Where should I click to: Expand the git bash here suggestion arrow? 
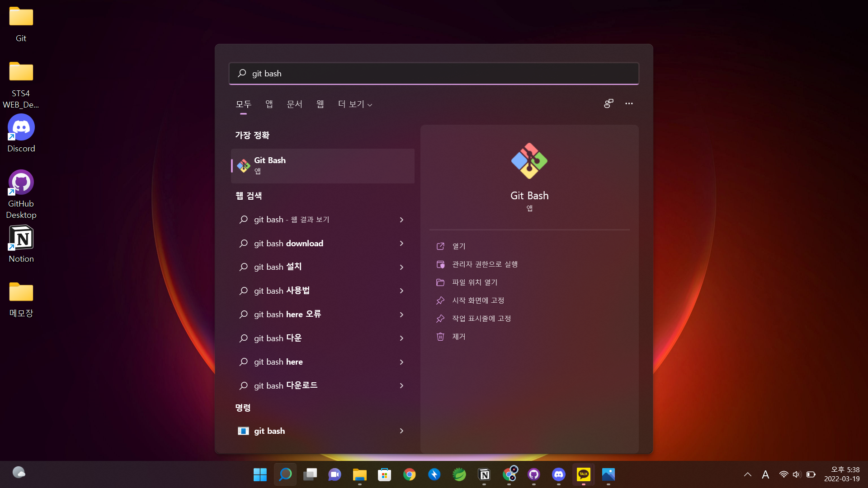(401, 362)
